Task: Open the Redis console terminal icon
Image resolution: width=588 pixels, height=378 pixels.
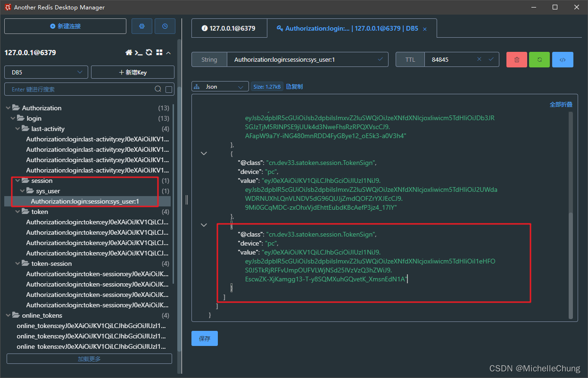Action: (139, 53)
